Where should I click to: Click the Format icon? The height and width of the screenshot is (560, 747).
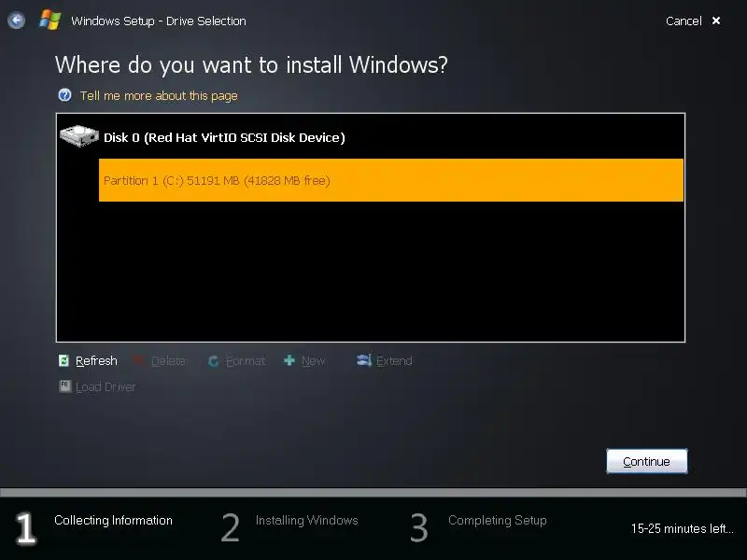coord(214,361)
